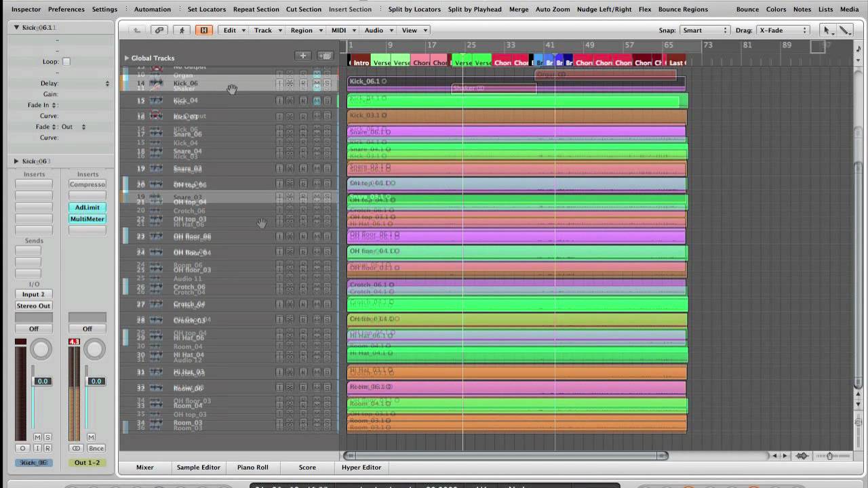Mute the OH floor_06 track
This screenshot has height=488, width=868.
[x=316, y=236]
